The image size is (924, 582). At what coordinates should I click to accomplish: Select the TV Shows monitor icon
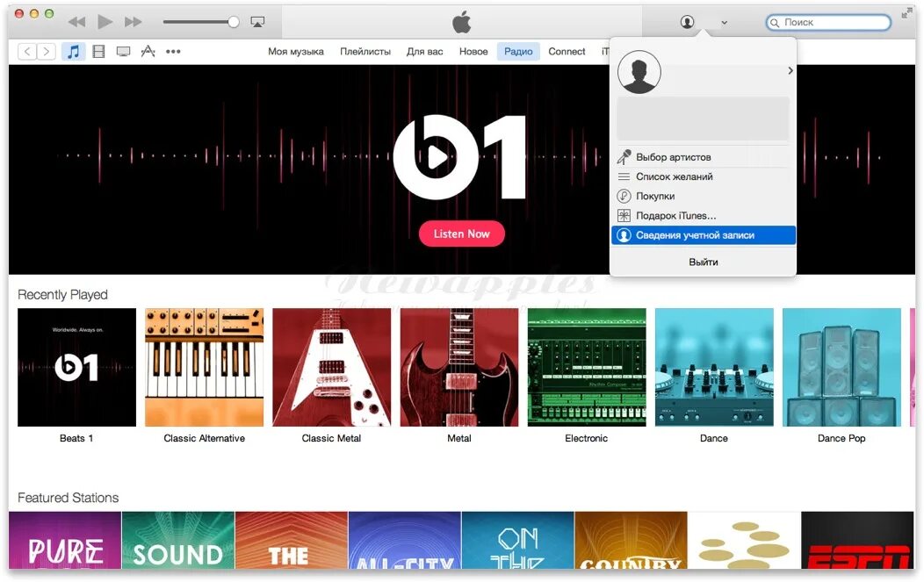pos(123,51)
